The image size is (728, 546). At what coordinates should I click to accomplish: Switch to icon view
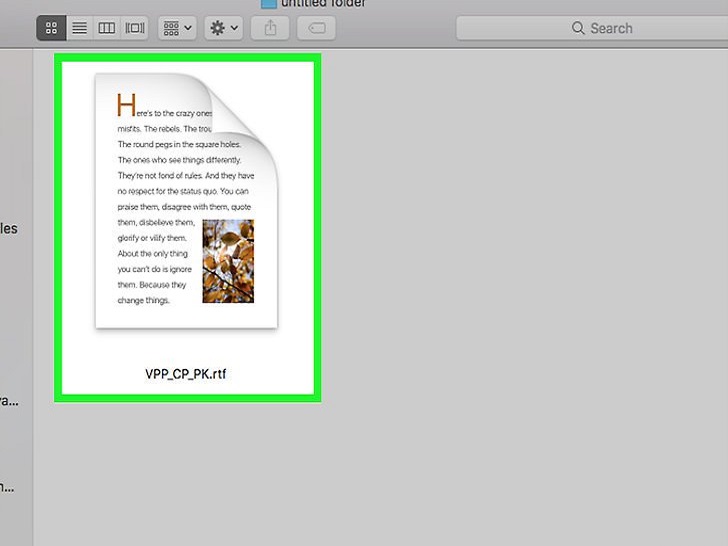(x=51, y=28)
